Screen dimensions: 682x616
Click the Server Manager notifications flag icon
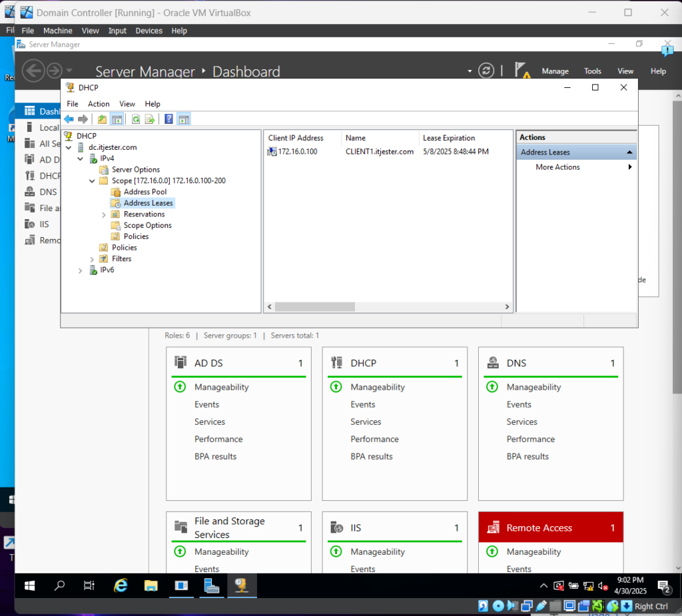[x=522, y=71]
